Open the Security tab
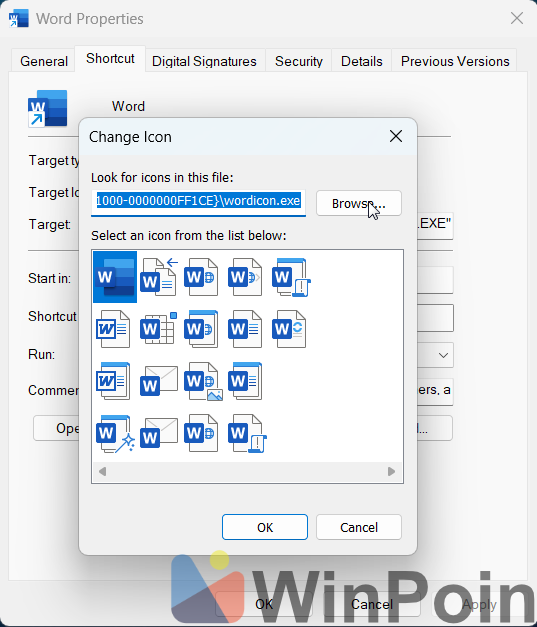Screen dimensions: 537x627 point(299,61)
